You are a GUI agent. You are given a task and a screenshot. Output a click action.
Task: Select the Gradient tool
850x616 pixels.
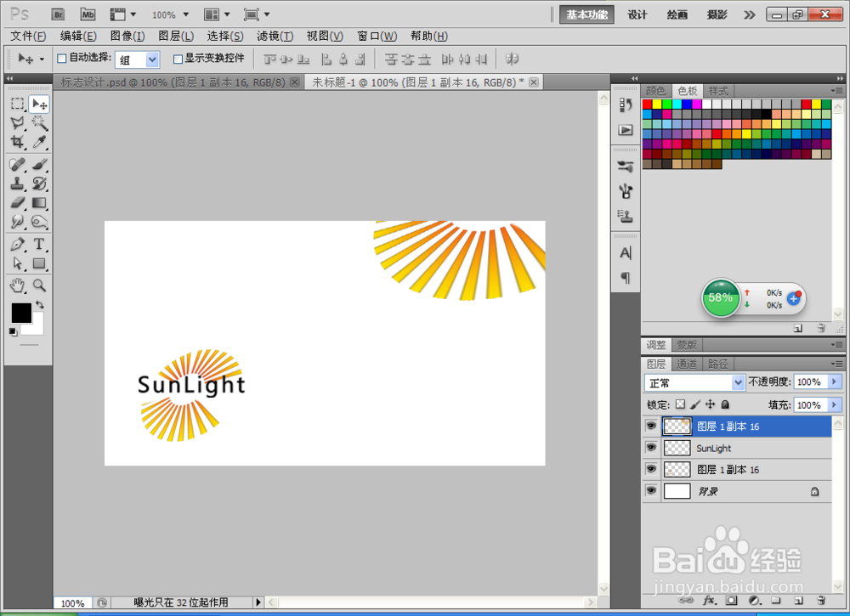tap(40, 202)
